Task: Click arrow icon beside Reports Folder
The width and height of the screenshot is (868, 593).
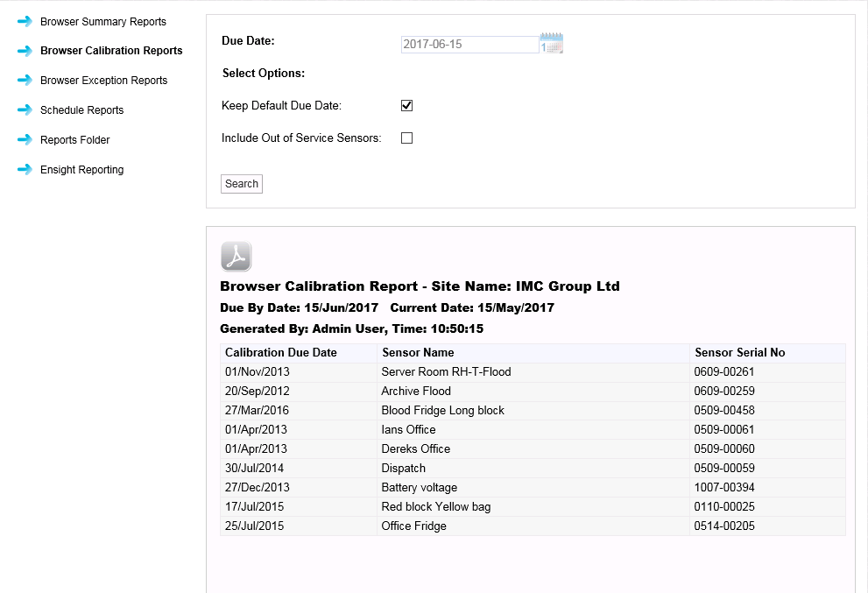Action: click(25, 140)
